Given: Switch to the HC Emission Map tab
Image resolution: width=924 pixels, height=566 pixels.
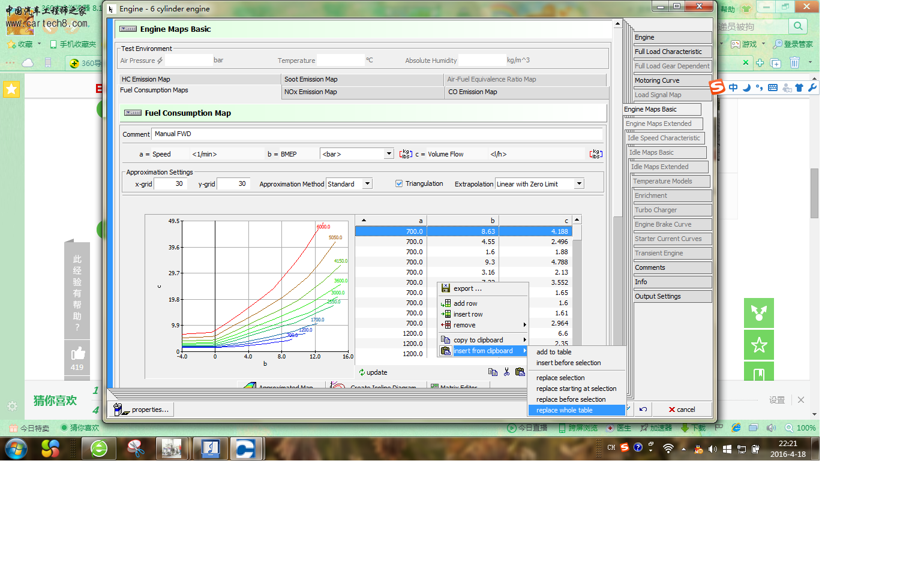Looking at the screenshot, I should pos(200,79).
